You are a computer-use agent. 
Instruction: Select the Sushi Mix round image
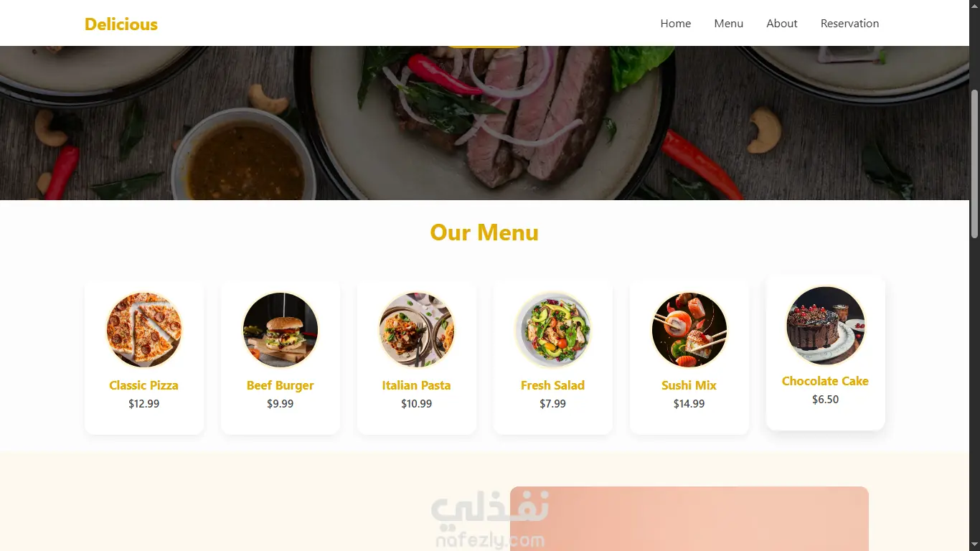coord(689,330)
